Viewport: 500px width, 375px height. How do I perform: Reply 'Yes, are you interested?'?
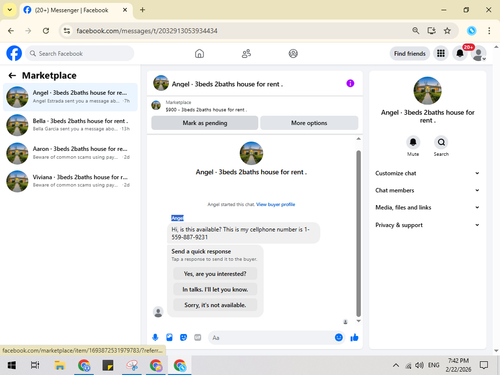pyautogui.click(x=215, y=274)
